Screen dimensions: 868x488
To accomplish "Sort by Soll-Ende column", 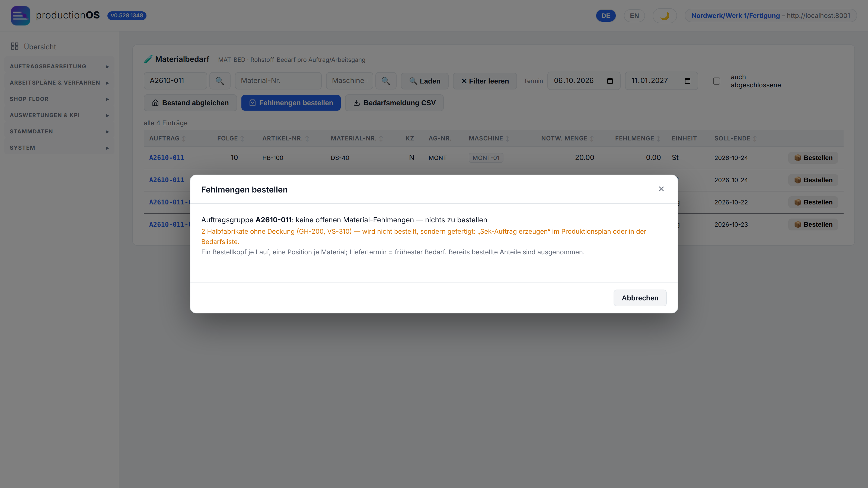I will coord(736,139).
